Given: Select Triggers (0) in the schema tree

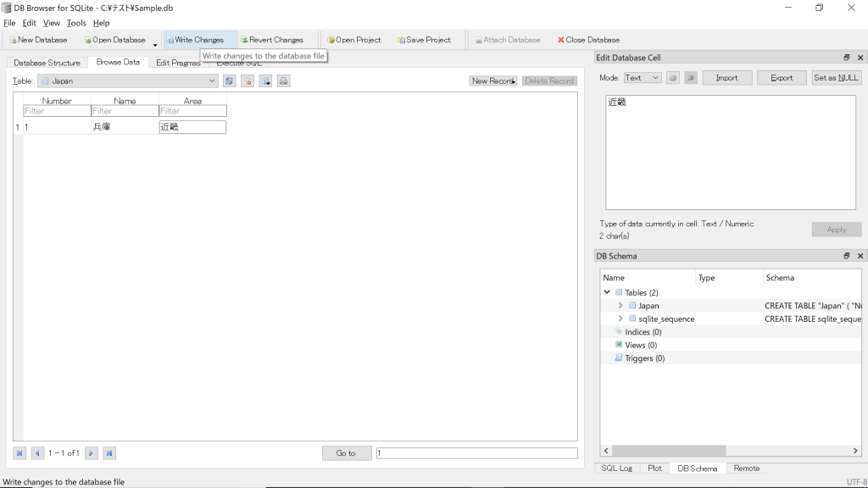Looking at the screenshot, I should [x=644, y=358].
